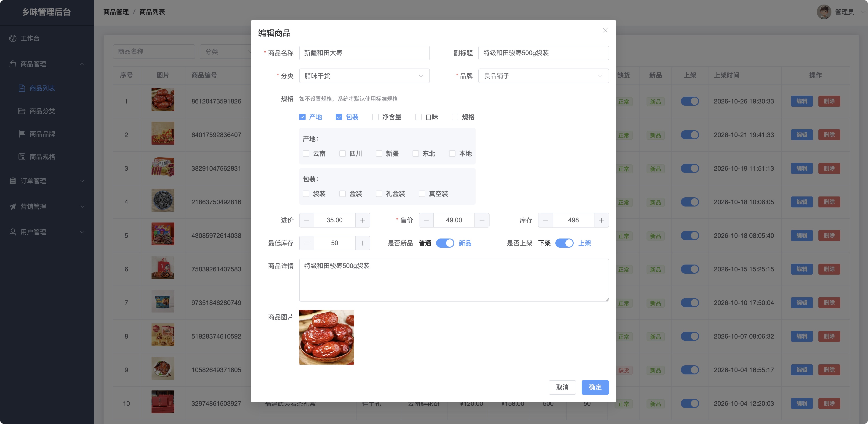This screenshot has width=868, height=424.
Task: Decrease 最低库存 with the minus button
Action: point(307,243)
